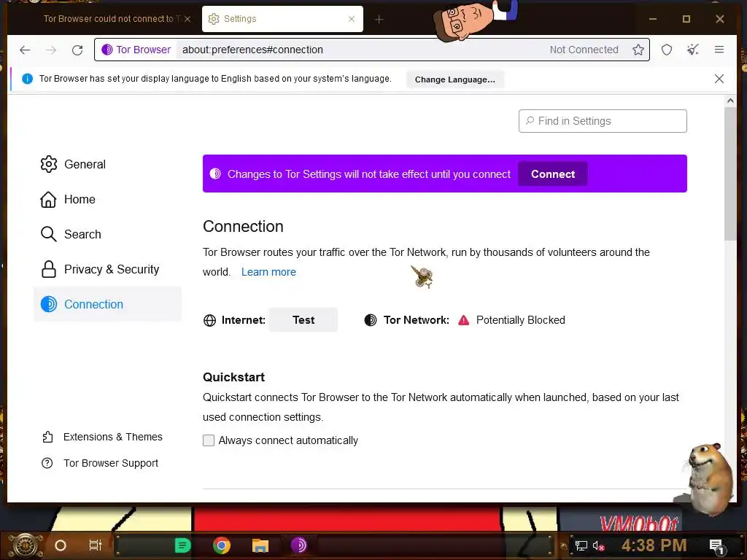Click the vertical scrollbar thumb

click(x=730, y=174)
